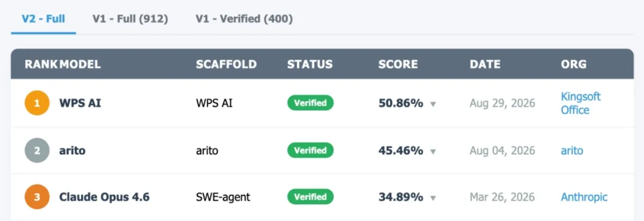Select the Claude Opus 4.6 model name
This screenshot has width=644, height=221.
[x=104, y=197]
